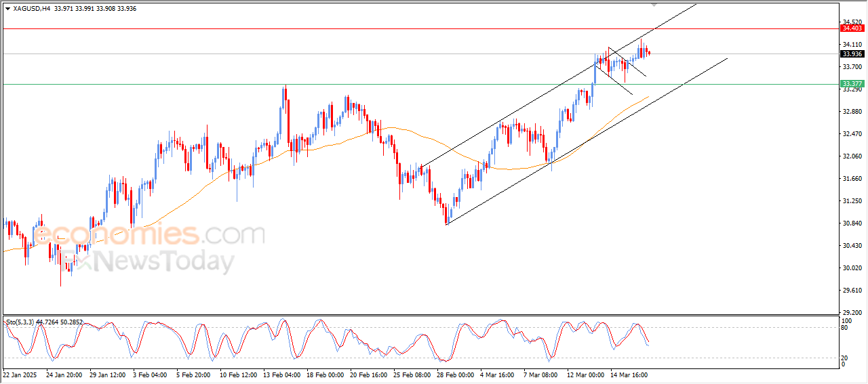Click the current price tag 33.936
868x384 pixels.
click(852, 54)
